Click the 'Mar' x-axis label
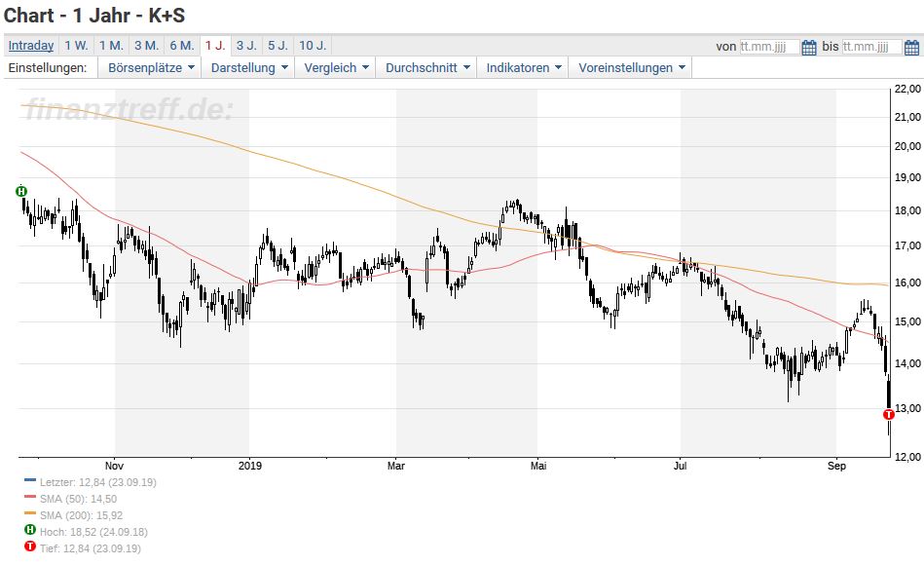This screenshot has width=924, height=565. coord(396,466)
